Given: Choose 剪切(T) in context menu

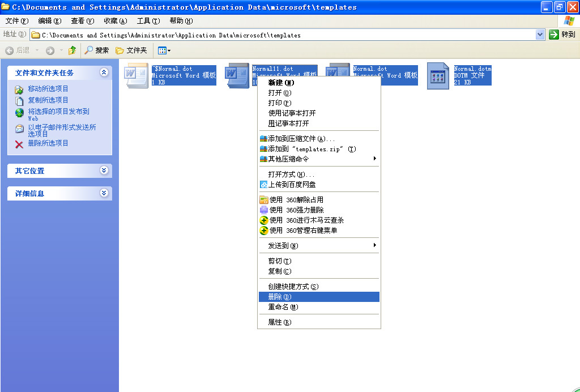Looking at the screenshot, I should (319, 261).
